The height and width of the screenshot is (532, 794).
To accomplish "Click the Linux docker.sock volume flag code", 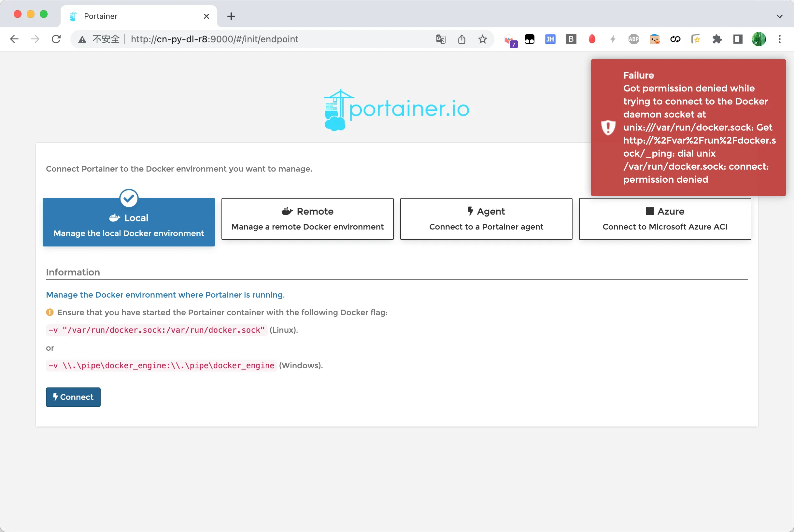I will (156, 330).
